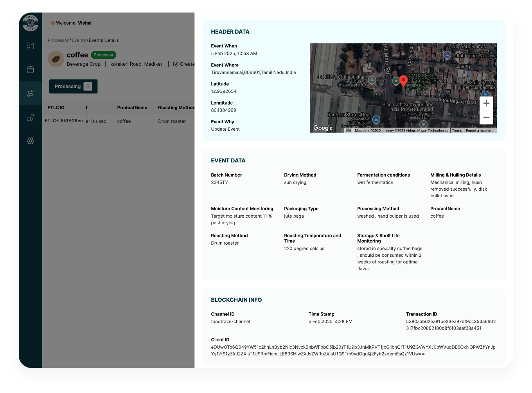Click Report a map error link

pos(480,131)
